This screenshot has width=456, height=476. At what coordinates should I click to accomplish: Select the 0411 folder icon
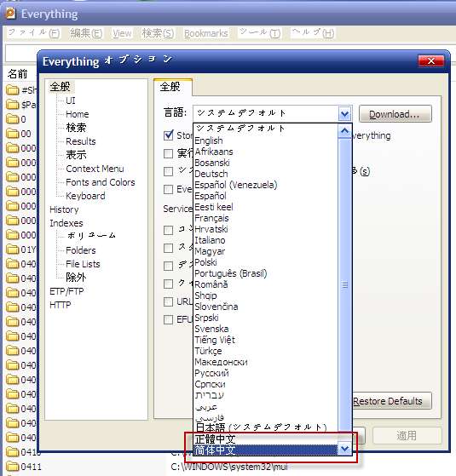[13, 467]
